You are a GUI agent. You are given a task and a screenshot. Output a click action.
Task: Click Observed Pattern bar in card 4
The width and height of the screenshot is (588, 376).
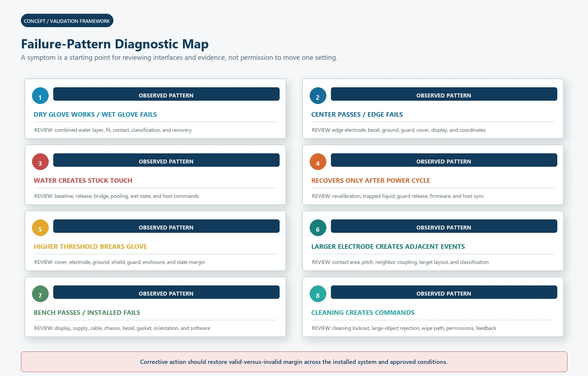click(x=444, y=160)
